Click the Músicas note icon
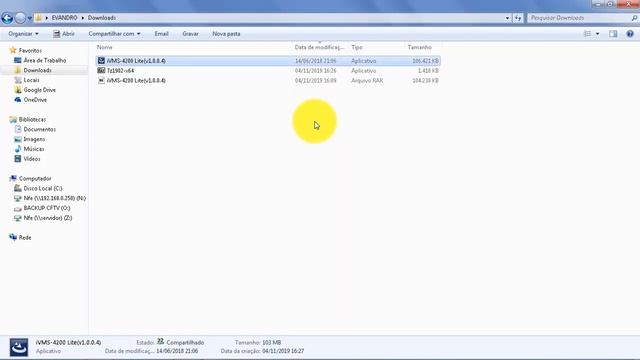 [18, 149]
